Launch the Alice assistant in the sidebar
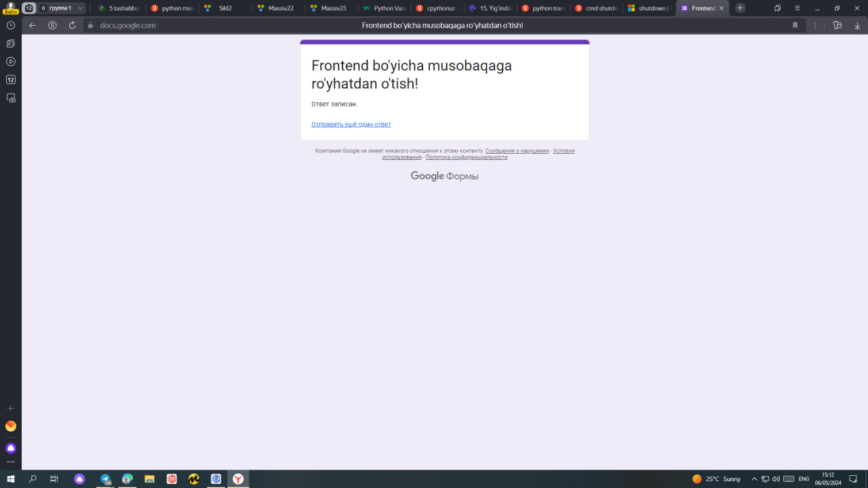Viewport: 868px width, 488px height. [11, 448]
